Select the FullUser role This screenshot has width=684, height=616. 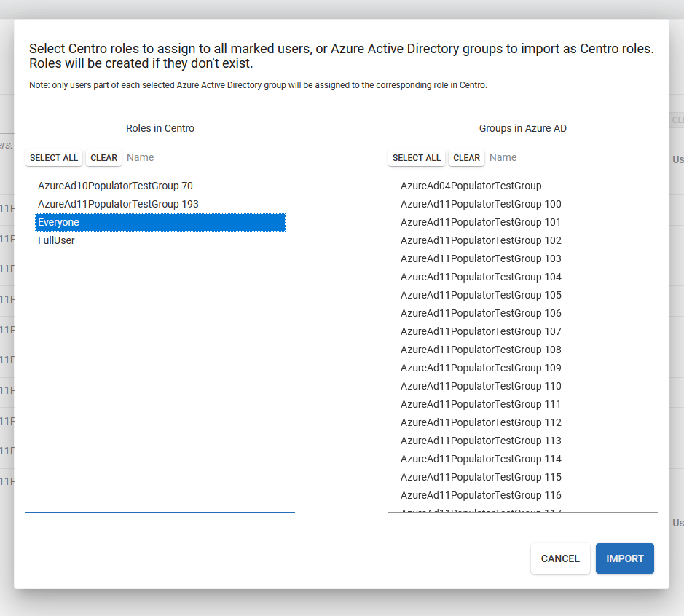[x=56, y=240]
